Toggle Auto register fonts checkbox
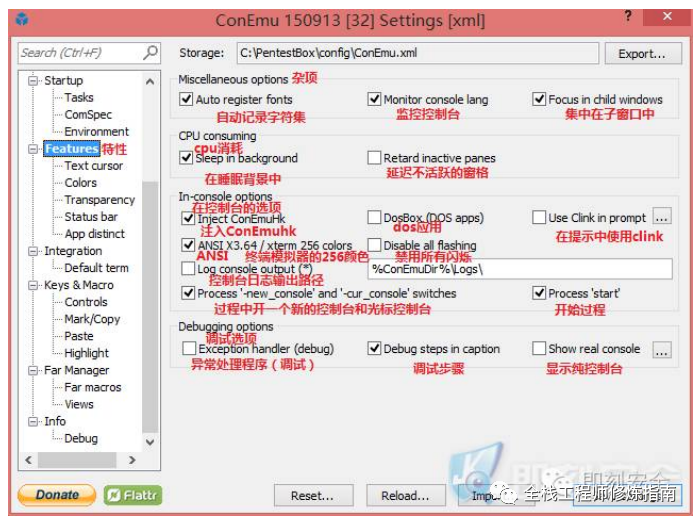 point(186,99)
